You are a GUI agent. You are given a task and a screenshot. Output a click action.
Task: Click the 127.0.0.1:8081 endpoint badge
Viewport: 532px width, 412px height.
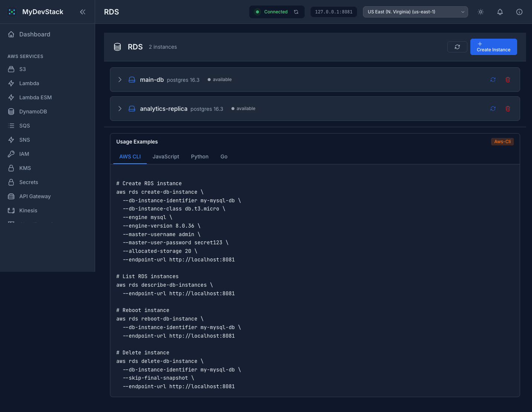click(x=334, y=12)
